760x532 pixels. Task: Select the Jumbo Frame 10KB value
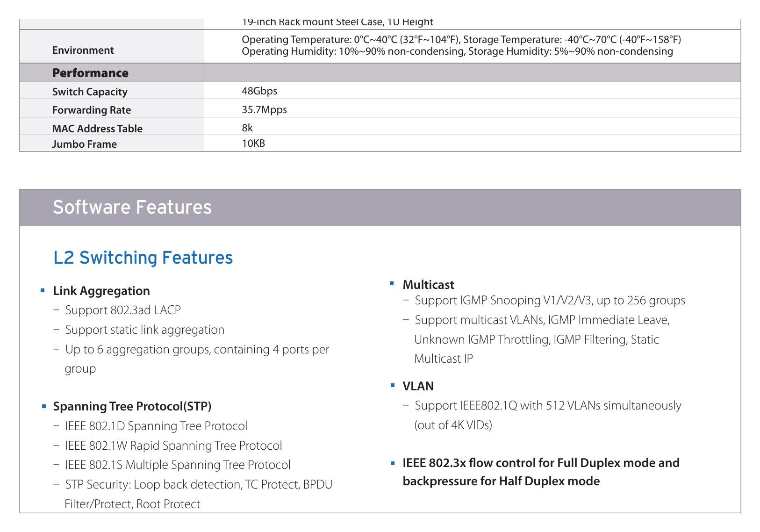pyautogui.click(x=253, y=144)
